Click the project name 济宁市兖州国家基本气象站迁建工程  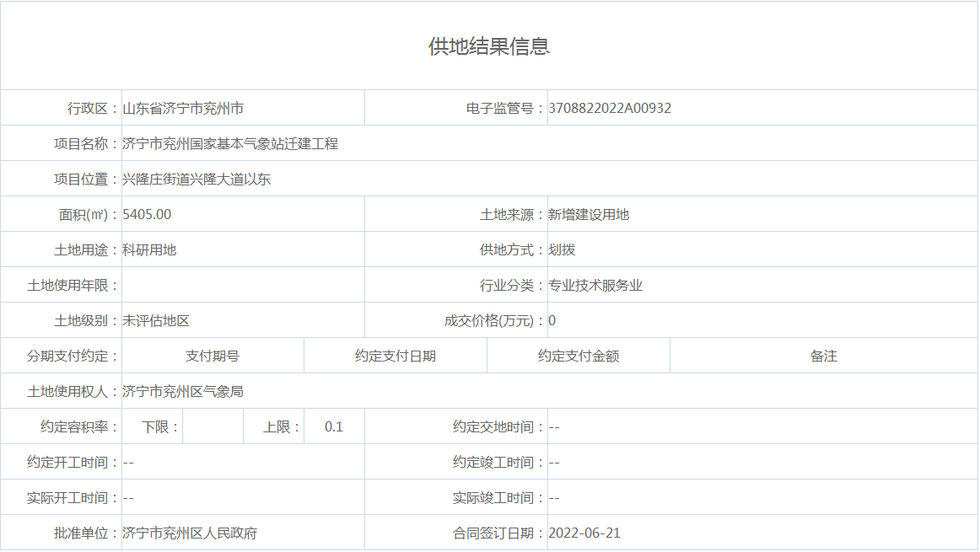[x=230, y=143]
